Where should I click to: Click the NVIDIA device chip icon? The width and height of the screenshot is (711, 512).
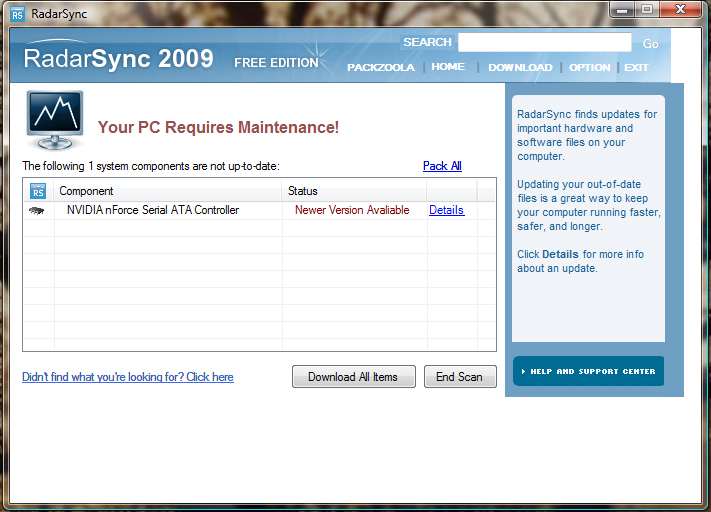(36, 210)
